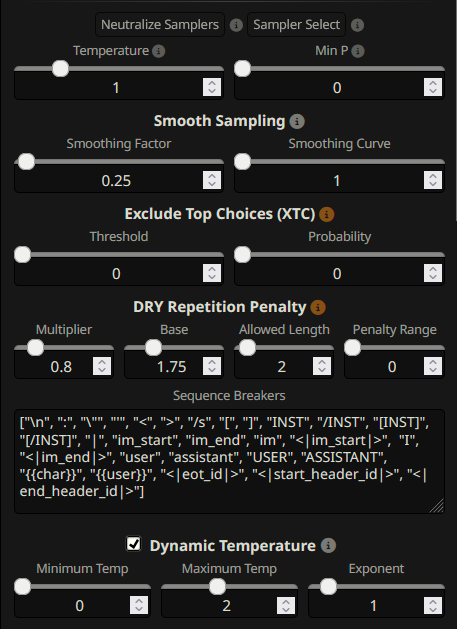
Task: Click the Smoothing Factor stepper arrows
Action: click(x=212, y=180)
